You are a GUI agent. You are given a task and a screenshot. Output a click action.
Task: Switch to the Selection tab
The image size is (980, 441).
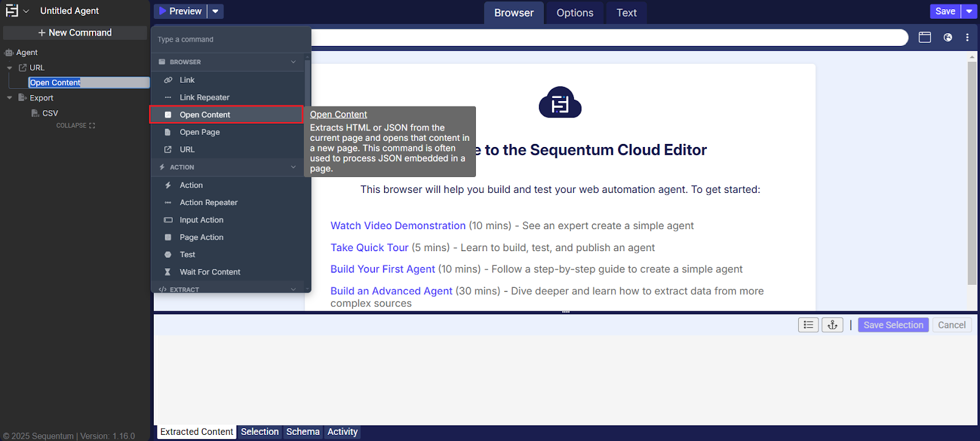point(260,432)
